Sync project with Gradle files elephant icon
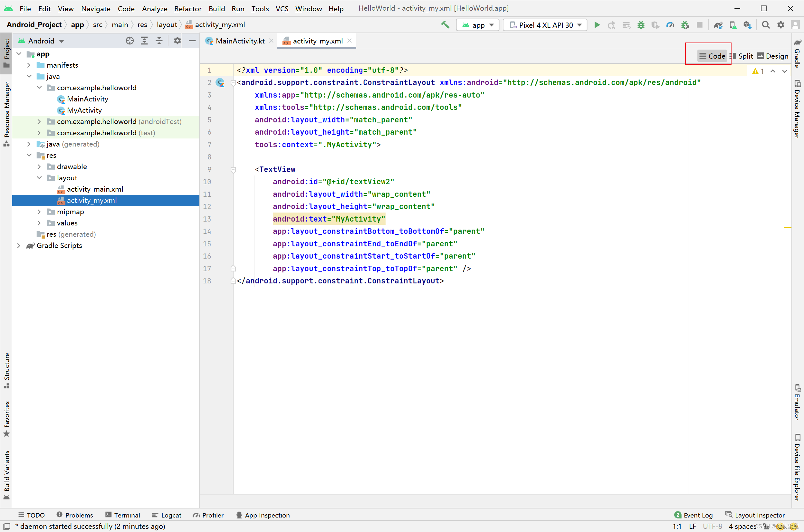 718,25
